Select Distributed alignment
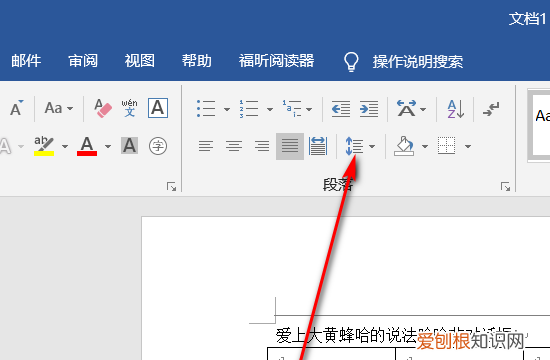 pyautogui.click(x=318, y=146)
